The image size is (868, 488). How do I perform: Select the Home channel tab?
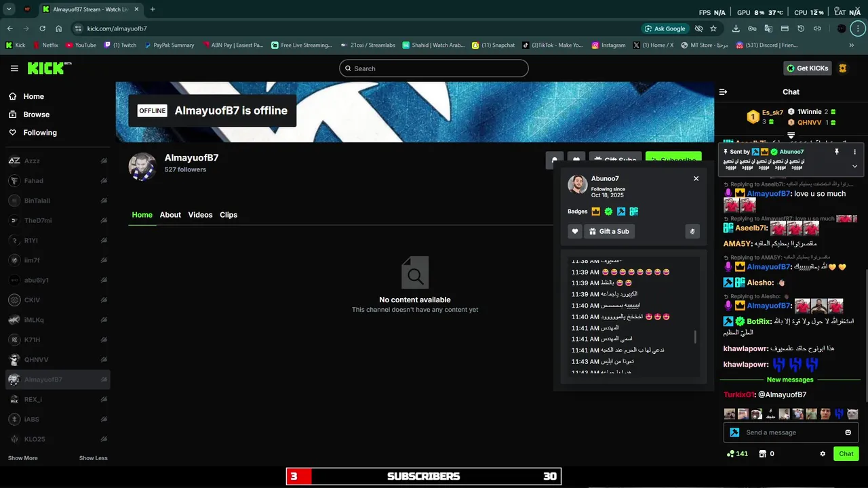[142, 215]
